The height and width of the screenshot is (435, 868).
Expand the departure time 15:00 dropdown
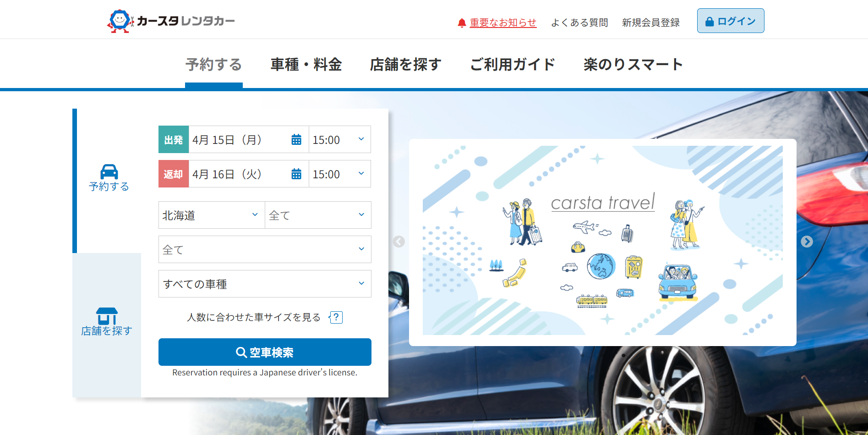[x=339, y=140]
